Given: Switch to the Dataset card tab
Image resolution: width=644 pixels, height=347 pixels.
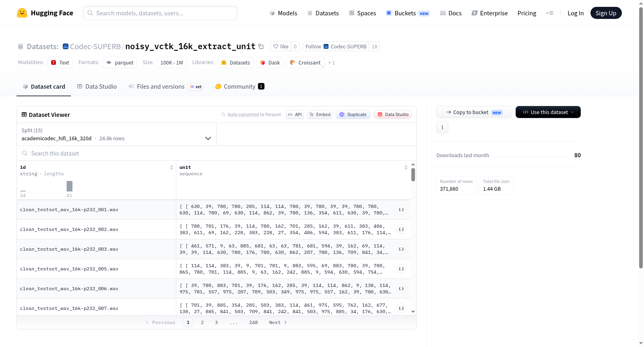Looking at the screenshot, I should 43,87.
